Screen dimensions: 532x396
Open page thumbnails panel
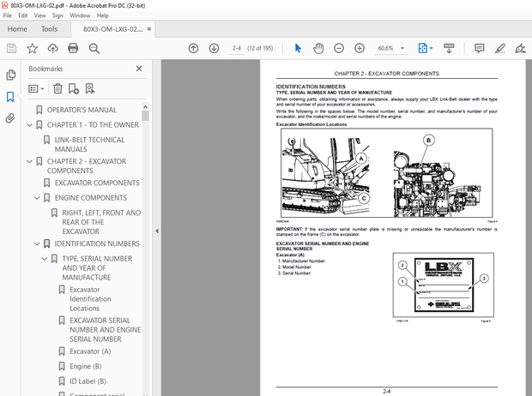click(10, 75)
